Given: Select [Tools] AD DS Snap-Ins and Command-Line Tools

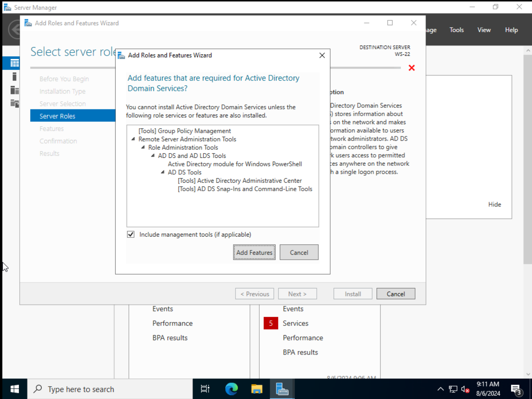Looking at the screenshot, I should [x=245, y=189].
